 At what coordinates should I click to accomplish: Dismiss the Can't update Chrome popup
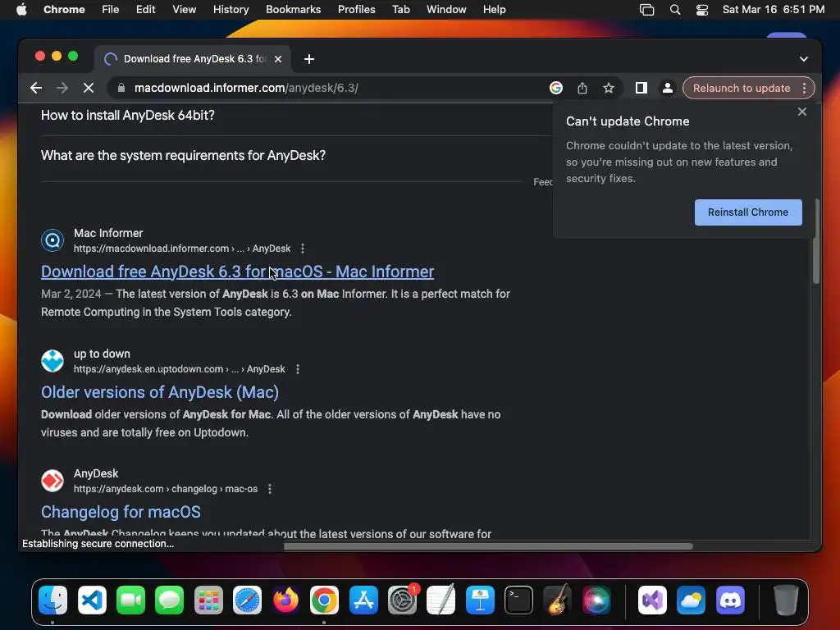pyautogui.click(x=802, y=112)
